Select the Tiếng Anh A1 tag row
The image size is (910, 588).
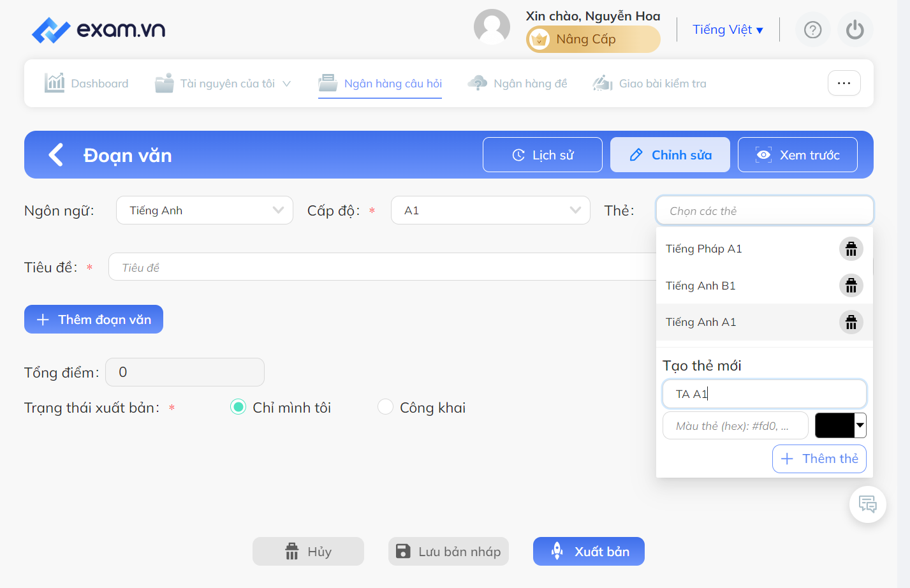[x=764, y=322]
